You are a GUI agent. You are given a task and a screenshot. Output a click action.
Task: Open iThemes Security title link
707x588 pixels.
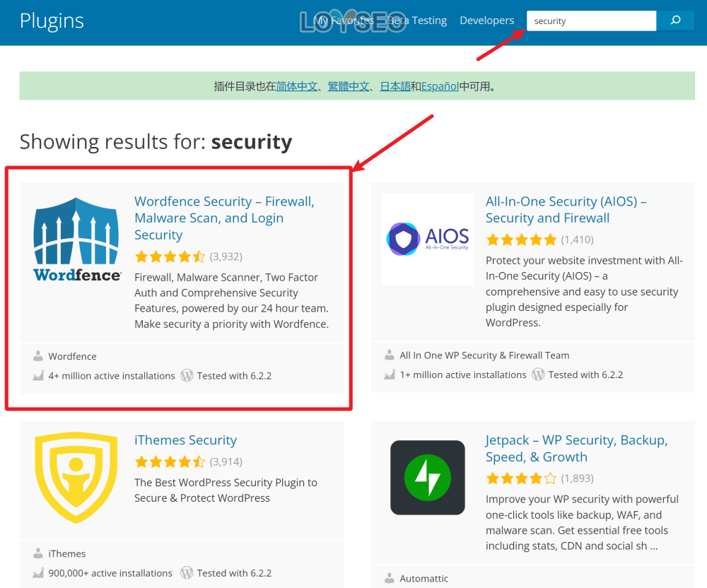(x=185, y=440)
